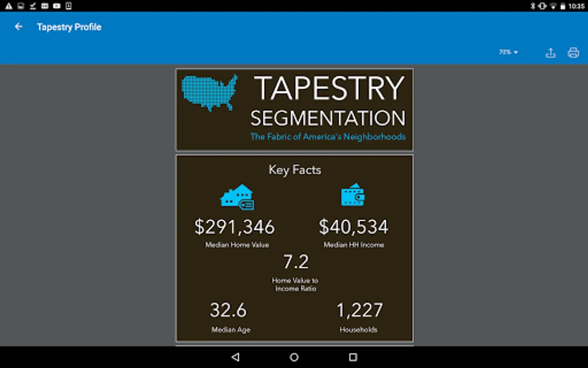
Task: Tap Android back navigation button
Action: click(x=235, y=357)
